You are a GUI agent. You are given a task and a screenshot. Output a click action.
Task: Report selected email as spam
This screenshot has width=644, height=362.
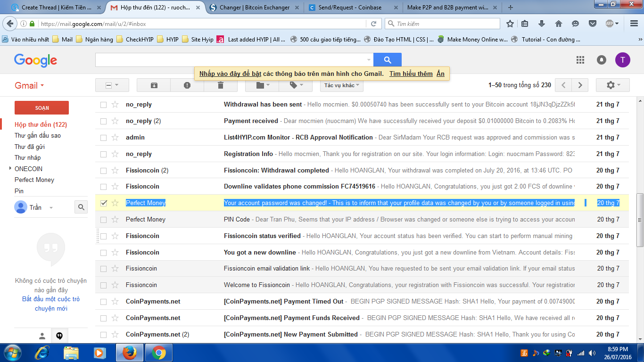(x=187, y=85)
